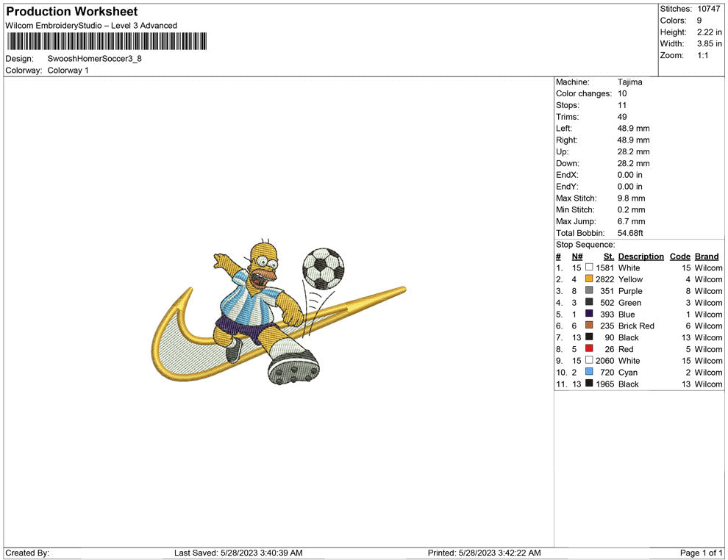Click the barcode under the worksheet title
The width and height of the screenshot is (728, 560).
tap(107, 41)
